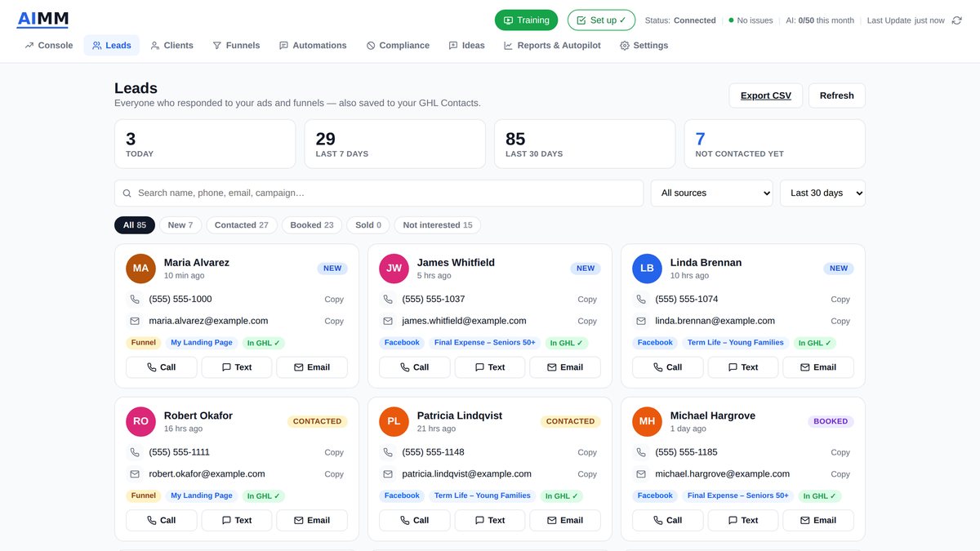Click the envelope icon beside michael.hargrove@example.com
This screenshot has height=551, width=980.
641,474
